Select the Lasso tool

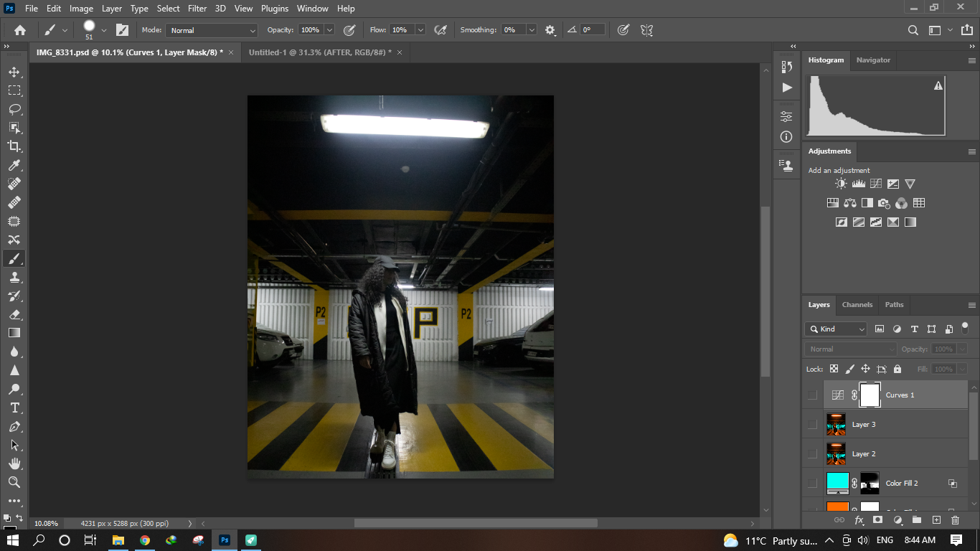pyautogui.click(x=14, y=109)
